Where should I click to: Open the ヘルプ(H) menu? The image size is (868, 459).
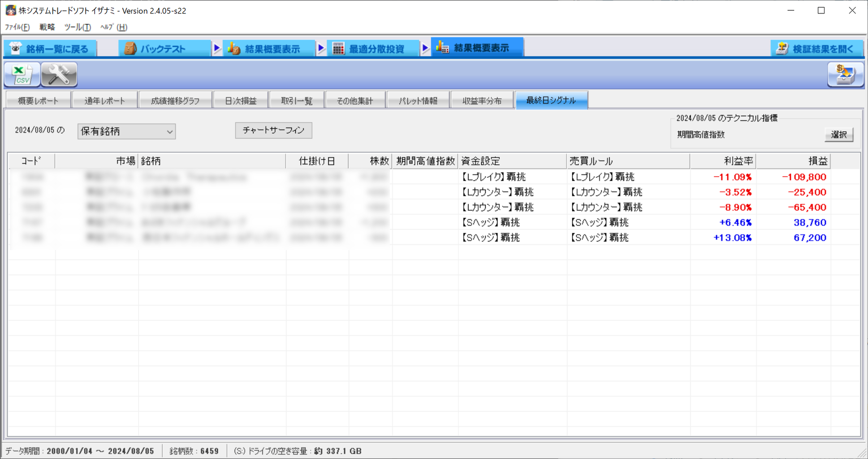114,27
